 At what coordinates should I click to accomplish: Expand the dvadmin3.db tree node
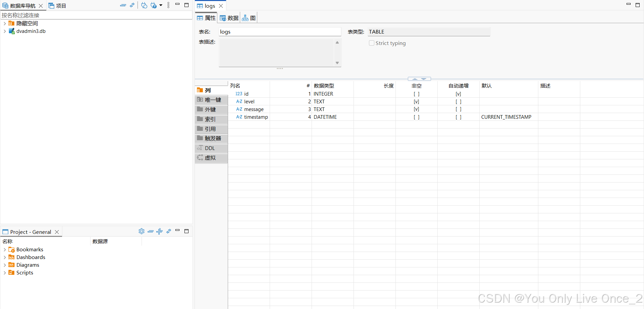pyautogui.click(x=5, y=31)
